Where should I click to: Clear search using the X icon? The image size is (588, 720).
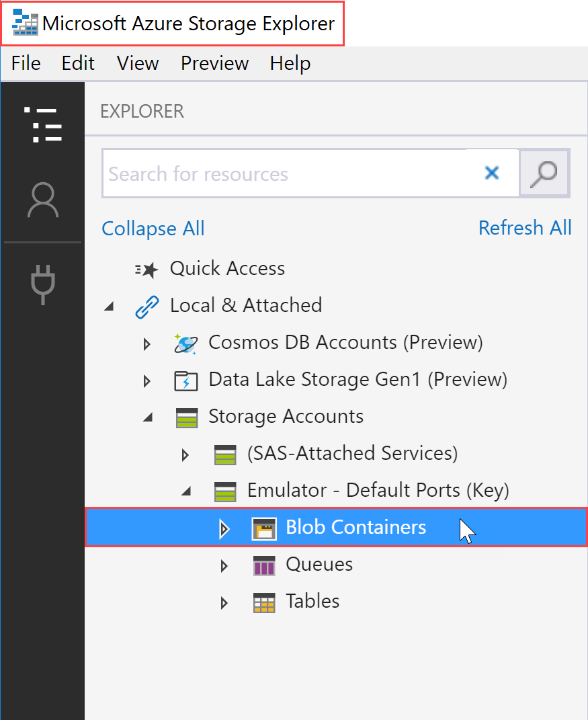click(491, 173)
